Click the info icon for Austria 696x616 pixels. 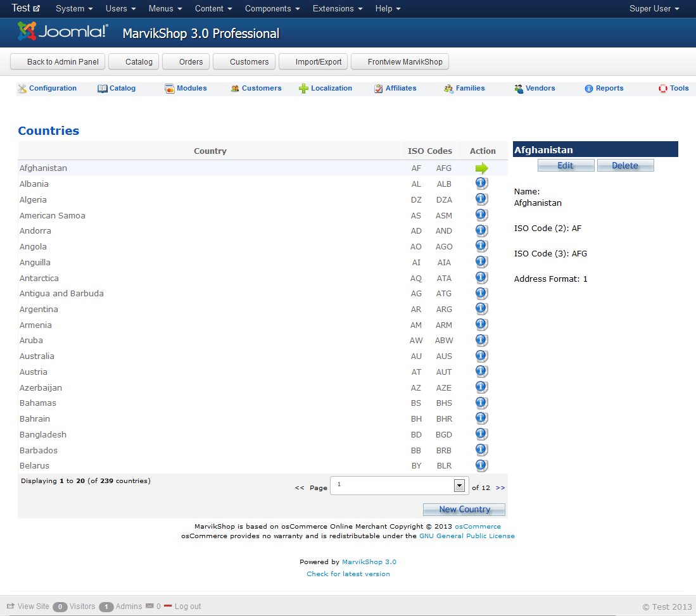click(481, 372)
